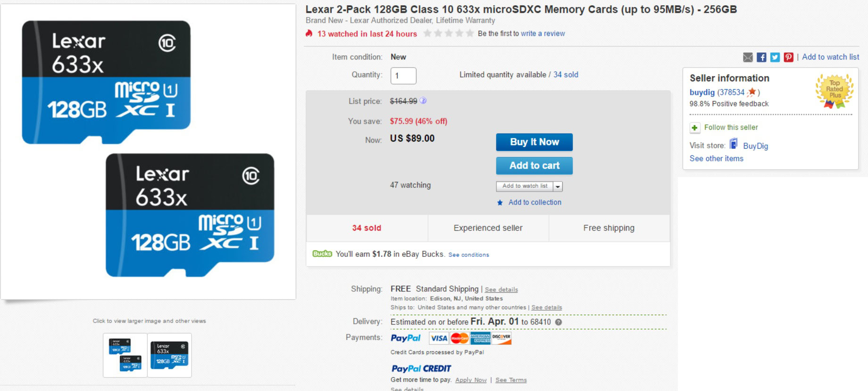Click the list price help icon
868x391 pixels.
[423, 101]
